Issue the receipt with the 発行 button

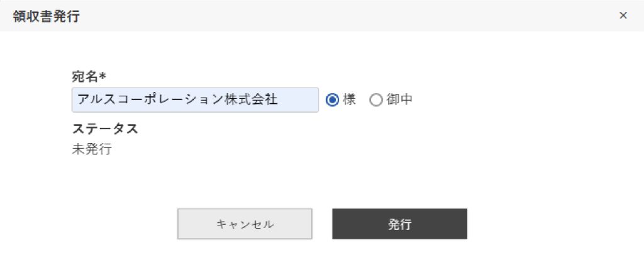tap(399, 224)
